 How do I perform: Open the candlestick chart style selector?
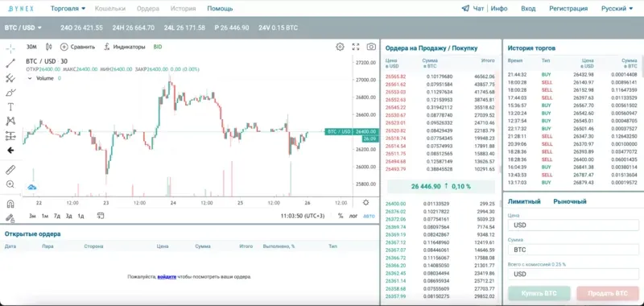click(x=49, y=47)
